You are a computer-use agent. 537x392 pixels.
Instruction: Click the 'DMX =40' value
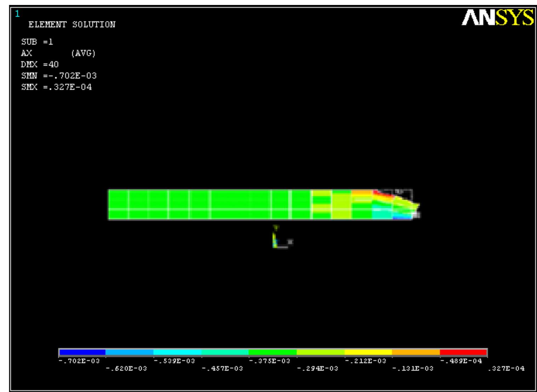[x=40, y=64]
